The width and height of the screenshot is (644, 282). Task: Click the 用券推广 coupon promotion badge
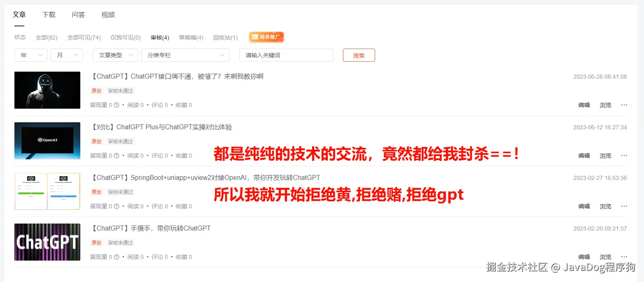pos(266,37)
